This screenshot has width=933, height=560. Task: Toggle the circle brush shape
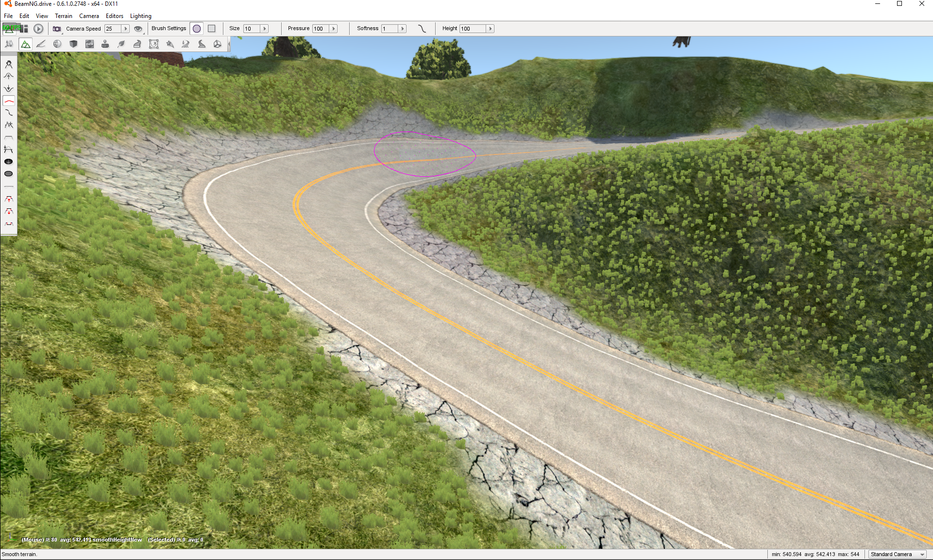coord(197,29)
